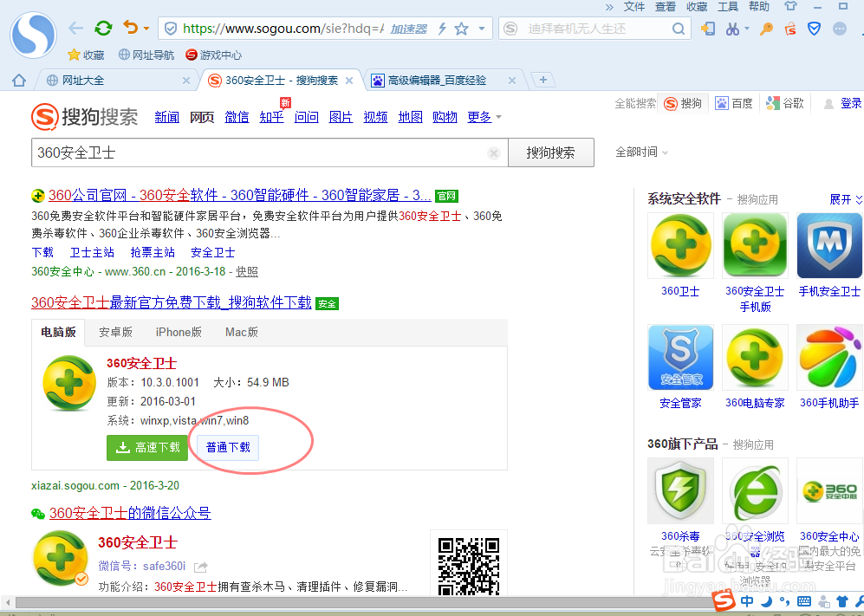
Task: Open dropdown beside scissors icon
Action: coord(747,28)
